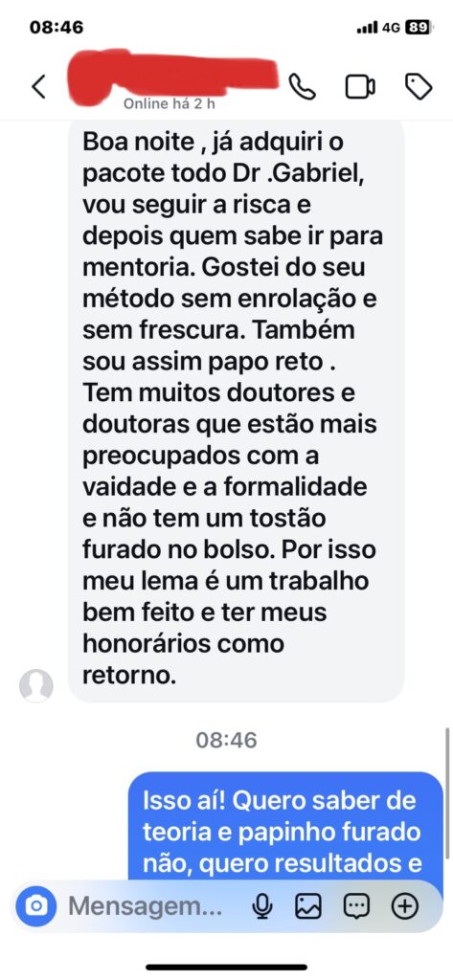The height and width of the screenshot is (980, 453).
Task: Start a voice call with phone icon
Action: pyautogui.click(x=303, y=86)
